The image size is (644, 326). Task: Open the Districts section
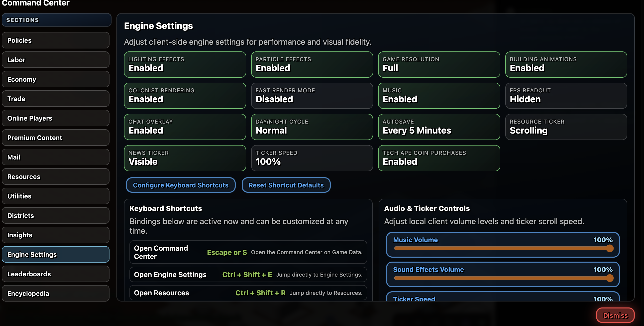(56, 215)
